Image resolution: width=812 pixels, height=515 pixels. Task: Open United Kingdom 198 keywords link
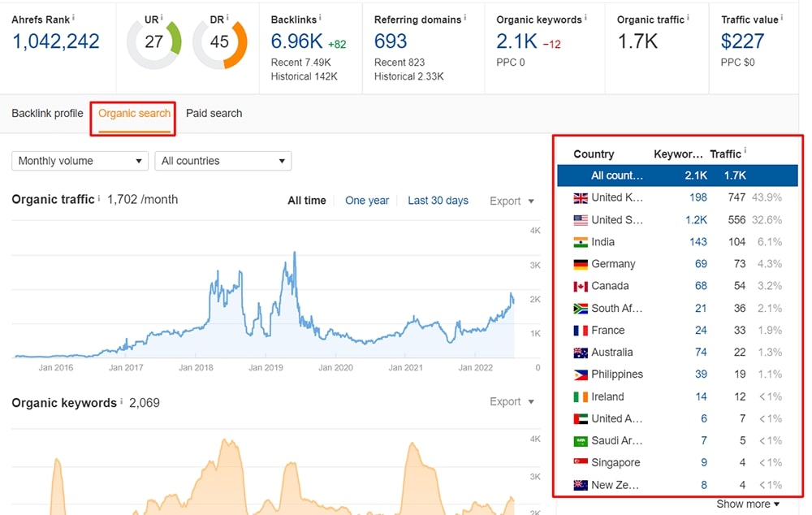click(698, 197)
